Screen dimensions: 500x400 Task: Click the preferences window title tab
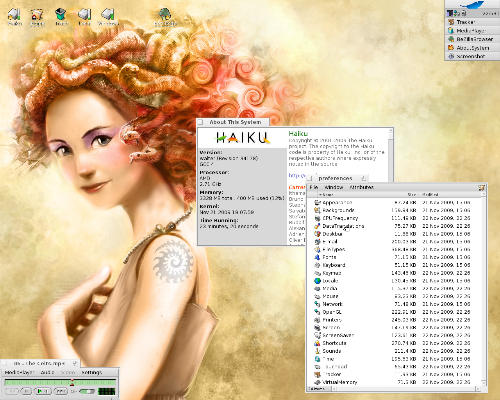click(x=337, y=178)
